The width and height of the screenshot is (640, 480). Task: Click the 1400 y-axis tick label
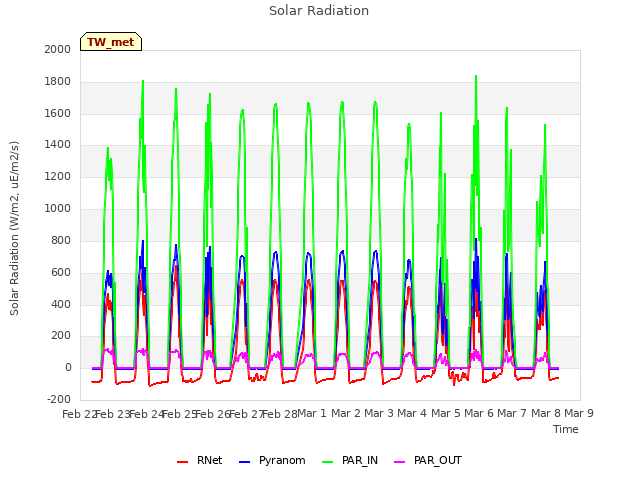[58, 144]
